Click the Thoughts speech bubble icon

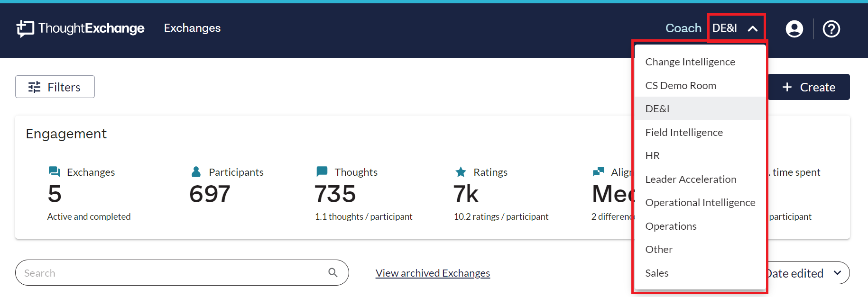(322, 171)
